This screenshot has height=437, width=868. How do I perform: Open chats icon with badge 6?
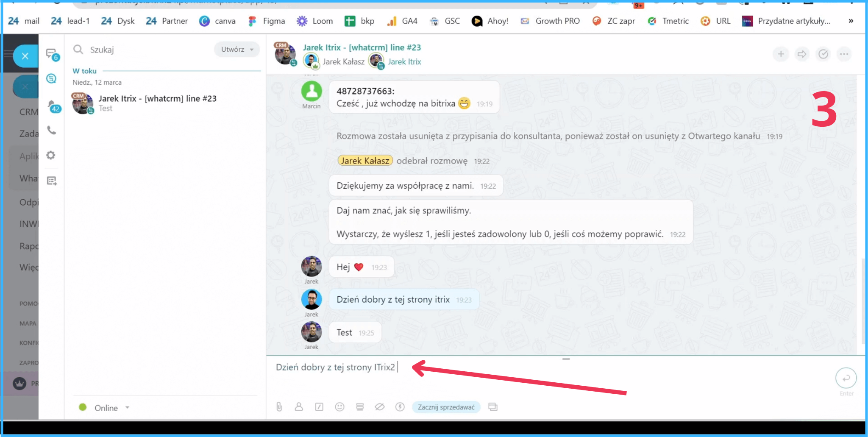(52, 54)
